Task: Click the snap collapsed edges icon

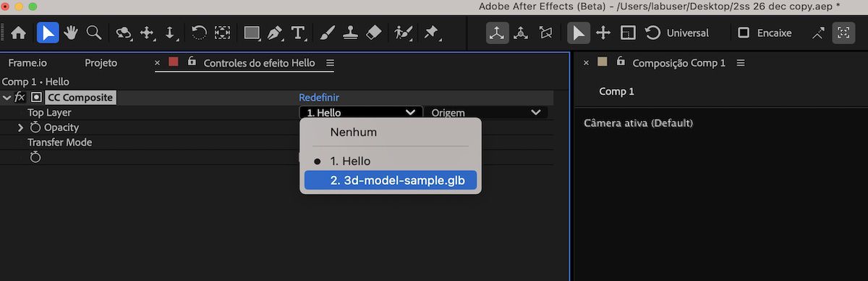Action: (819, 33)
